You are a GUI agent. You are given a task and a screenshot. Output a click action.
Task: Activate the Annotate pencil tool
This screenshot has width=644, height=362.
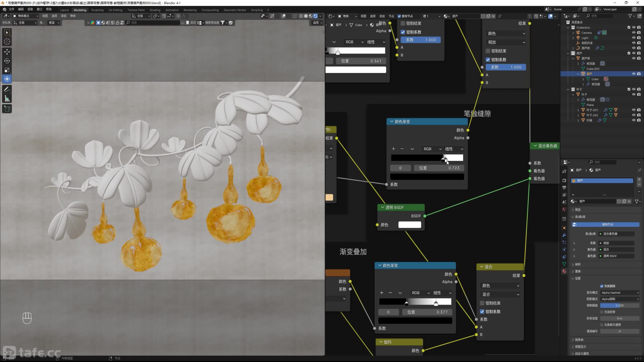[7, 89]
